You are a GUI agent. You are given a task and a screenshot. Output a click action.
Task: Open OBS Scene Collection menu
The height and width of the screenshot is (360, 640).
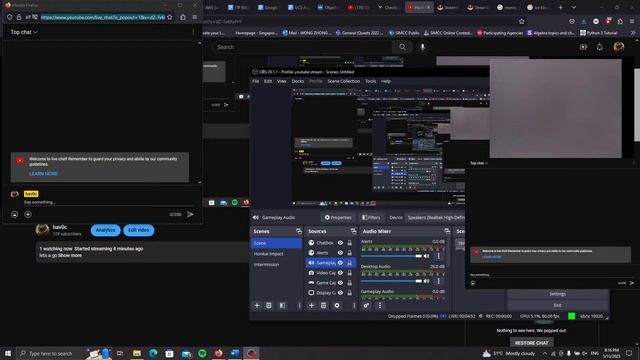point(344,81)
